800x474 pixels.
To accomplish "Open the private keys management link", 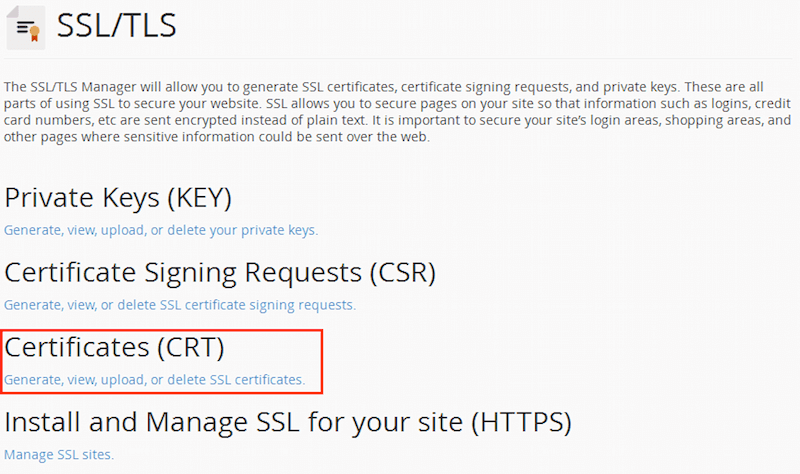I will pos(161,230).
